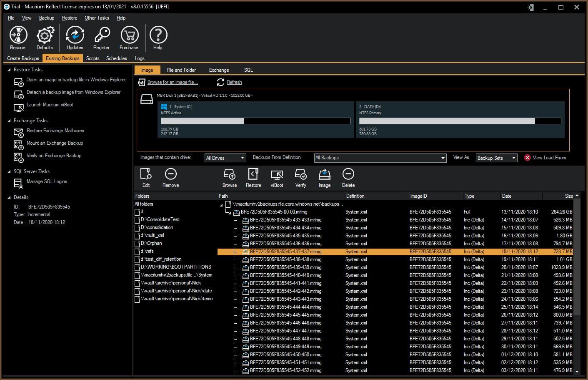
Task: Open the Other Tasks menu
Action: coord(97,18)
